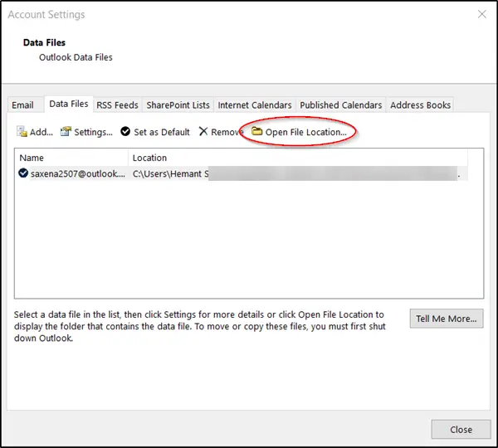Viewport: 498px width, 448px height.
Task: Click the Remove X icon
Action: coord(203,131)
